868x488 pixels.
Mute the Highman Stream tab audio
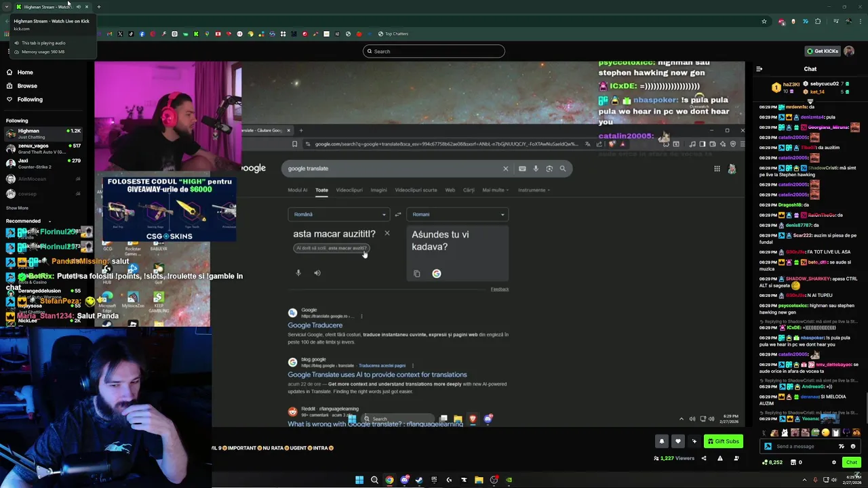78,7
